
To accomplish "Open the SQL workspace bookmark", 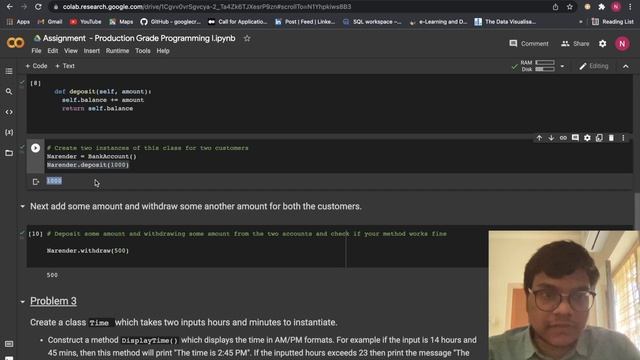I will point(372,22).
